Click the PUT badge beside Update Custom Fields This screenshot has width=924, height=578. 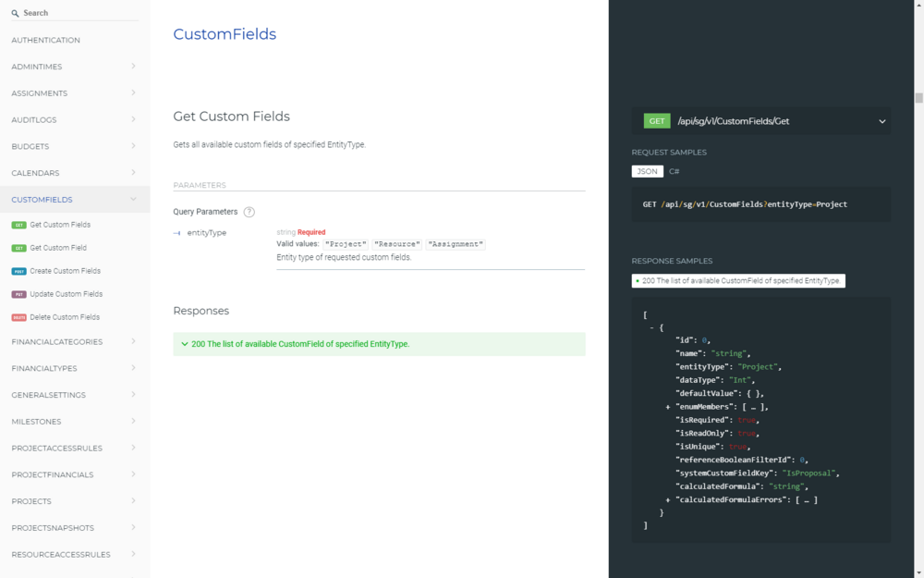[18, 294]
